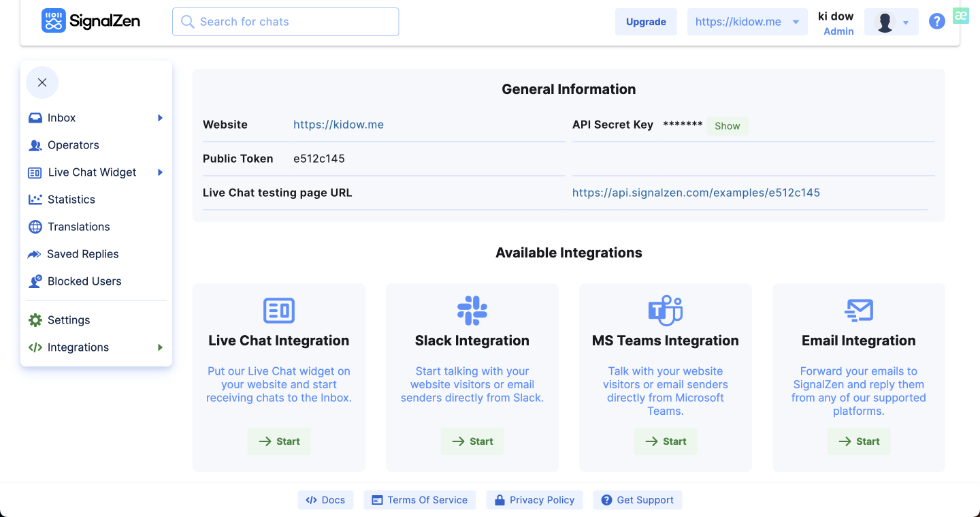Viewport: 980px width, 517px height.
Task: Click the Inbox tray icon
Action: [35, 118]
